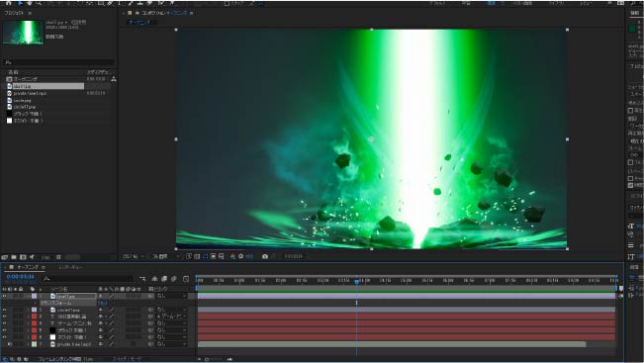Click the shy layers icon in the timeline header
Viewport: 644px width, 363px height.
tap(155, 279)
